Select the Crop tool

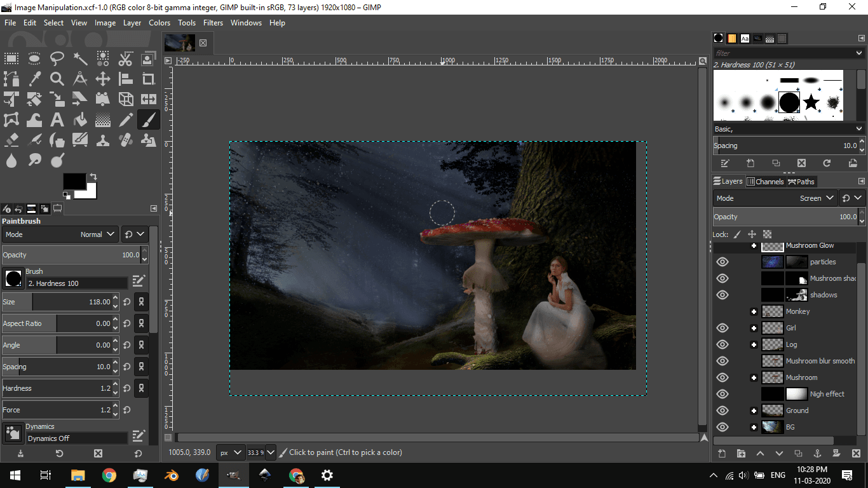pyautogui.click(x=148, y=79)
